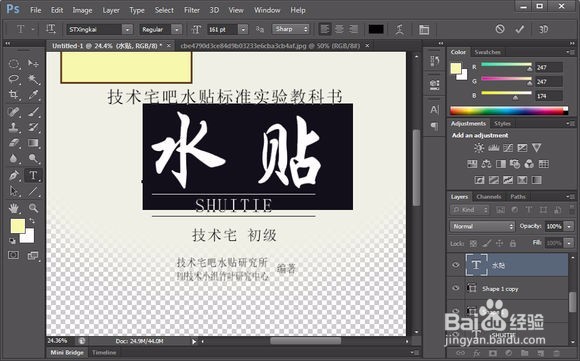580x361 pixels.
Task: Select the Magic Wand tool
Action: [x=33, y=79]
